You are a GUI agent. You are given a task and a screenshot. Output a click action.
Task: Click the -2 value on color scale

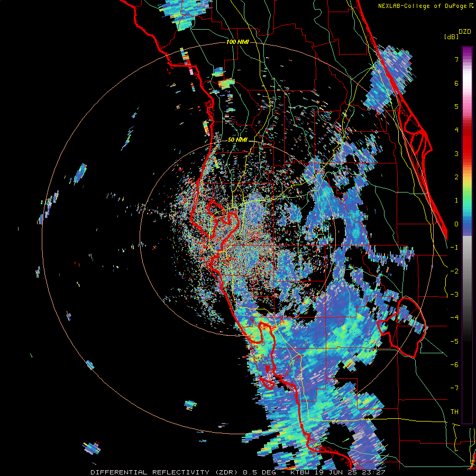click(454, 271)
